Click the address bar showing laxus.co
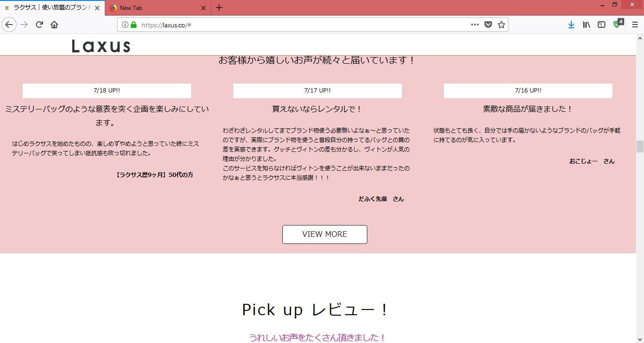 (x=302, y=25)
